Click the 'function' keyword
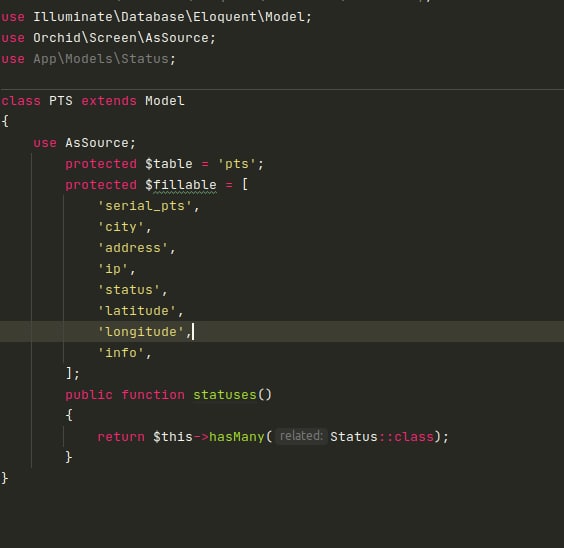Viewport: 564px width, 548px height. coord(153,395)
